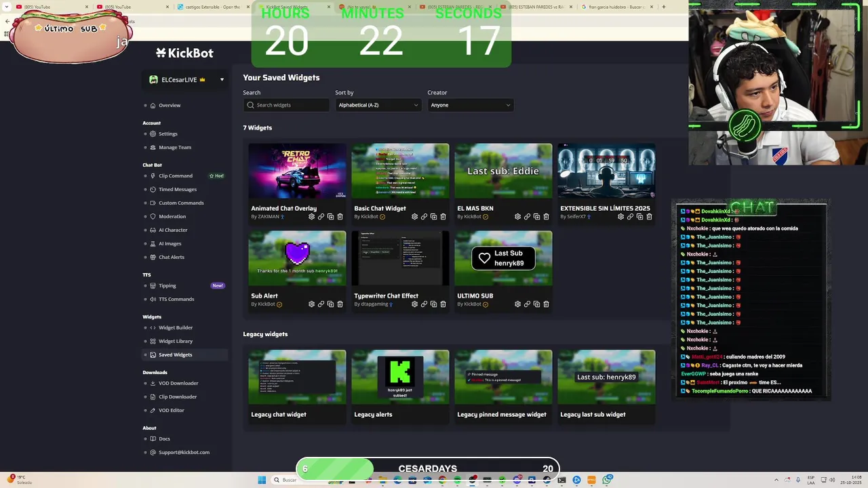Copy link of Sub Alert widget
This screenshot has width=868, height=488.
(321, 304)
